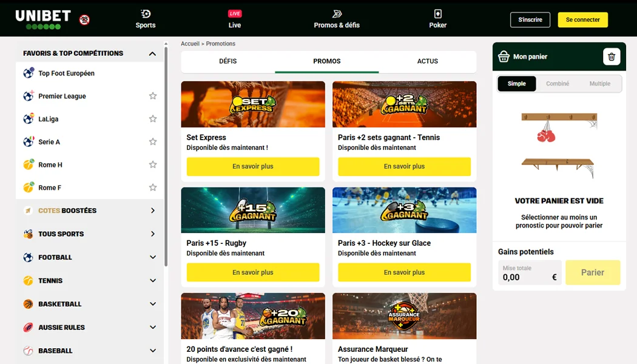The height and width of the screenshot is (364, 637).
Task: Open the Promos & défis icon
Action: [x=337, y=14]
